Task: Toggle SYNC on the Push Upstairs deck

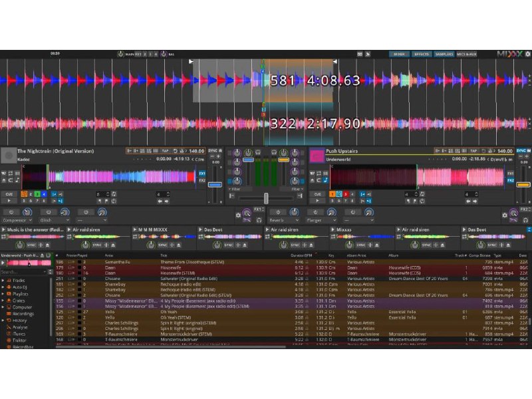Action: point(521,151)
